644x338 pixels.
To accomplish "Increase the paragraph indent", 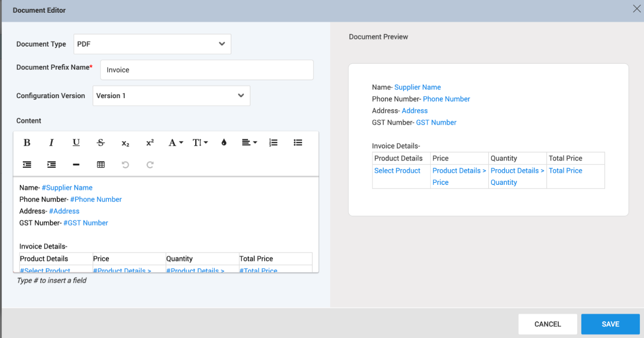I will (52, 165).
